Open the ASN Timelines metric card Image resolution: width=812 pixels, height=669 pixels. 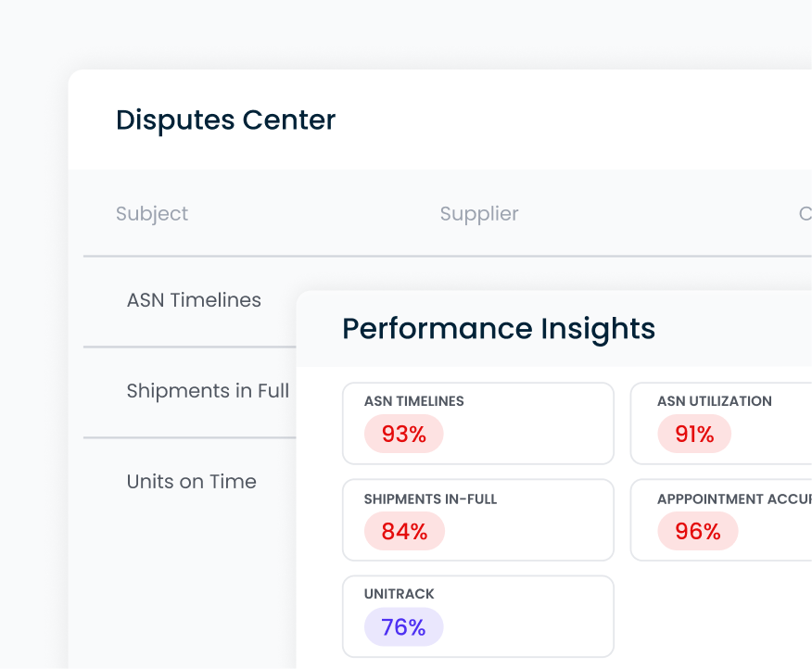pyautogui.click(x=478, y=423)
